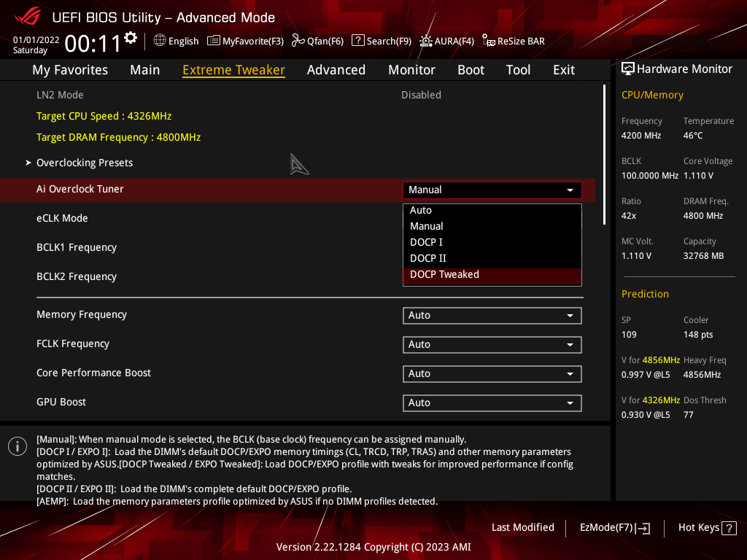Collapse the Ai Overclock Tuner dropdown
The width and height of the screenshot is (747, 560).
pos(492,190)
